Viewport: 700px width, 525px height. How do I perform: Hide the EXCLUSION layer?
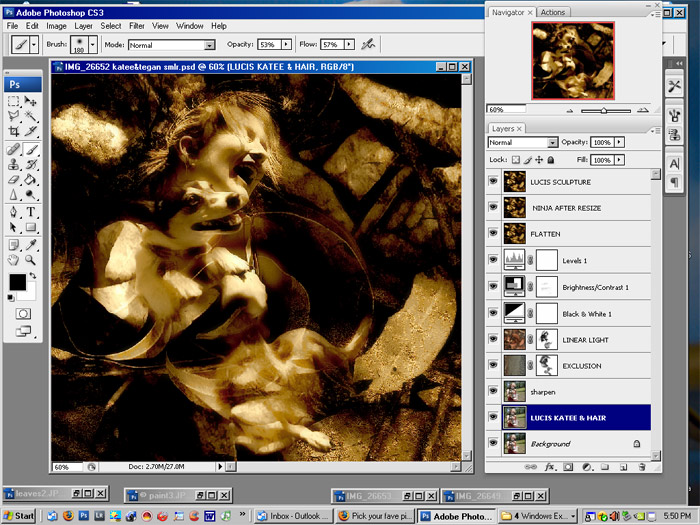point(493,365)
